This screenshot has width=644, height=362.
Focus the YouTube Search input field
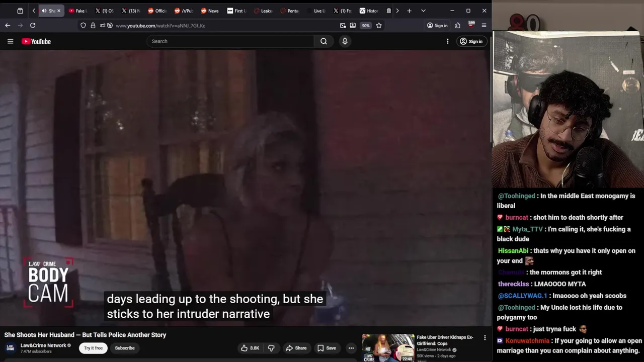coord(231,41)
